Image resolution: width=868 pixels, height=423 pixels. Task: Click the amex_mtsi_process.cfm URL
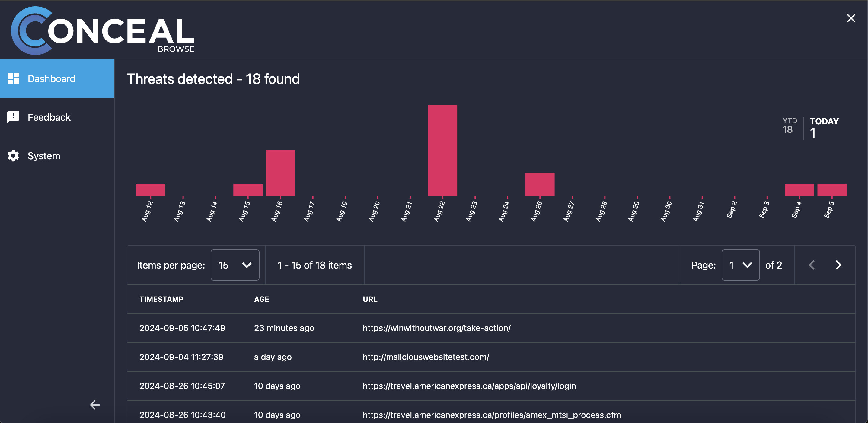coord(492,415)
